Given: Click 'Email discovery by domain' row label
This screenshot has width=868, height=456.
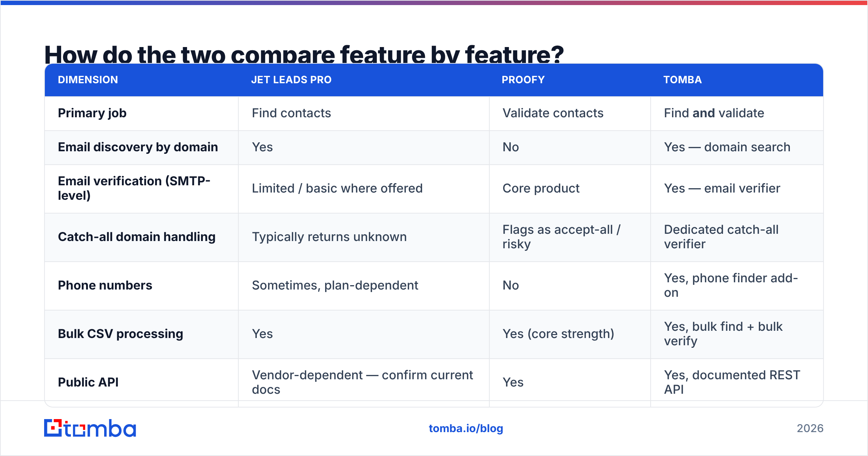Looking at the screenshot, I should coord(138,147).
